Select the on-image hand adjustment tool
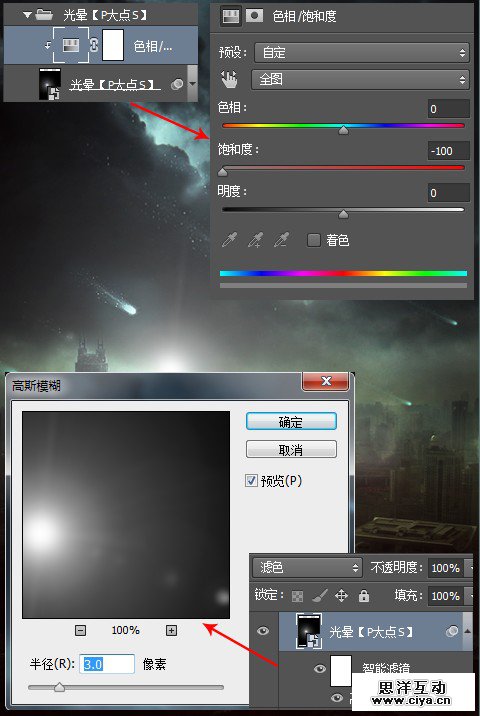 click(229, 79)
